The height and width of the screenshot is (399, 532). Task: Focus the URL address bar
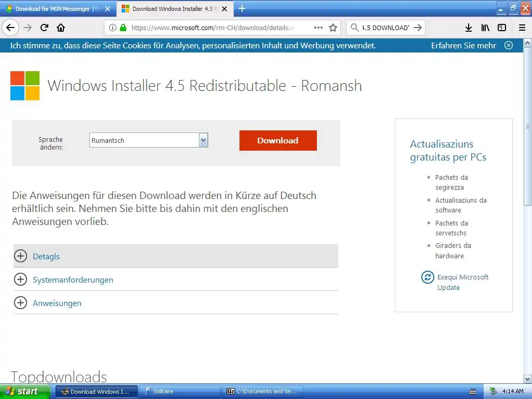coord(212,28)
